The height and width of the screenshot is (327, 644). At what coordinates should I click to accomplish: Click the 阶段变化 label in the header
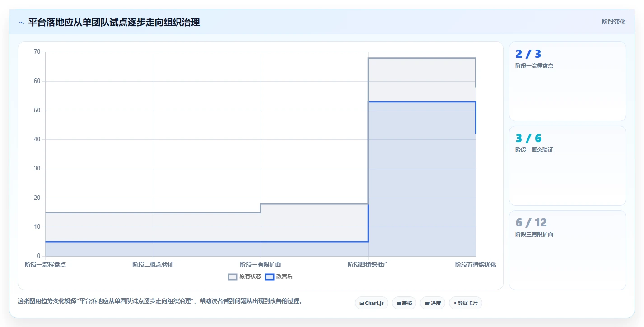point(614,22)
